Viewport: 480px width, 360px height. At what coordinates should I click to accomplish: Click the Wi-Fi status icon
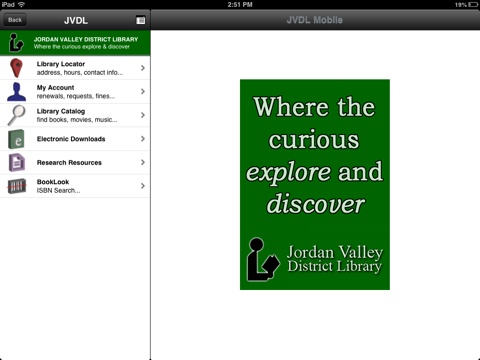(x=21, y=5)
